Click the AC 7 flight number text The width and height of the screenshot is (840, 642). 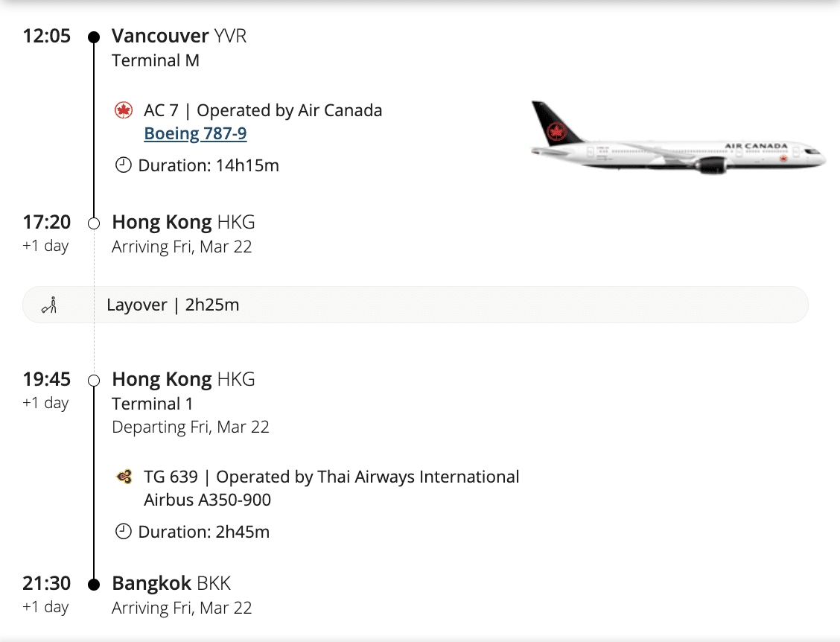(162, 111)
